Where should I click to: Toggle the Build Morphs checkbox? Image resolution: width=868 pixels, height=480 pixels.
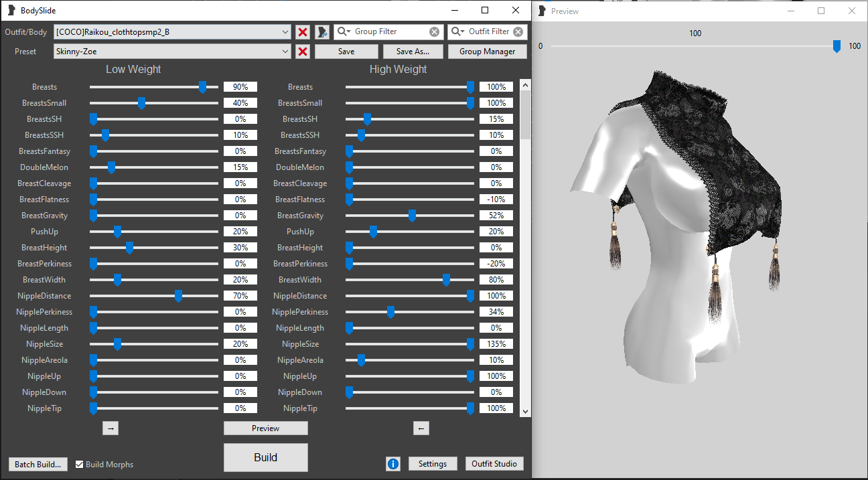click(x=80, y=464)
